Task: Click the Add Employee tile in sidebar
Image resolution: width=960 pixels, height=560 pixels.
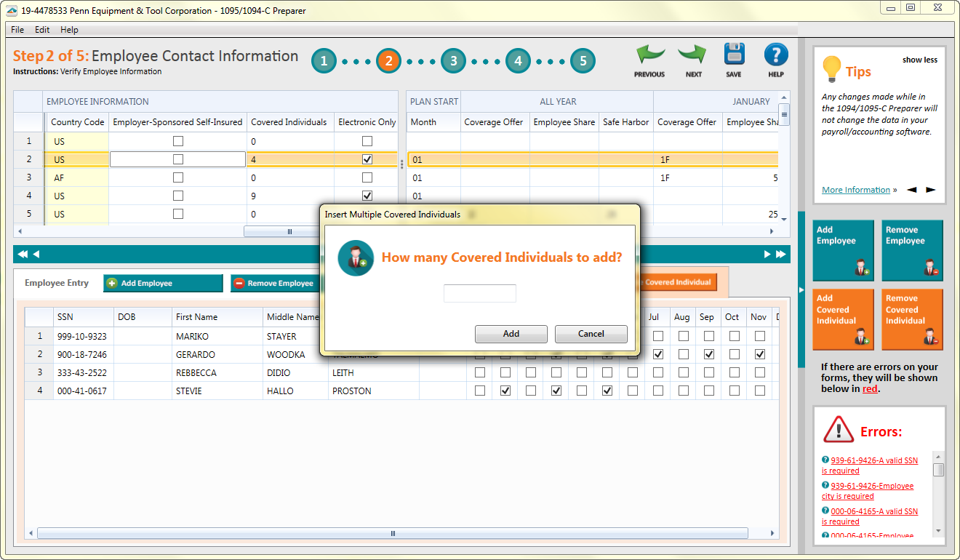Action: 842,250
